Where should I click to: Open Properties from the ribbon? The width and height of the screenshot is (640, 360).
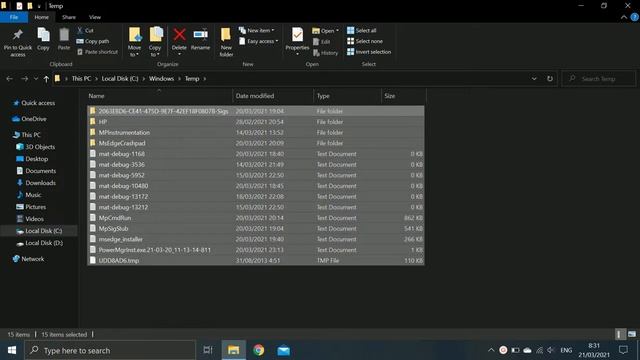pos(297,39)
